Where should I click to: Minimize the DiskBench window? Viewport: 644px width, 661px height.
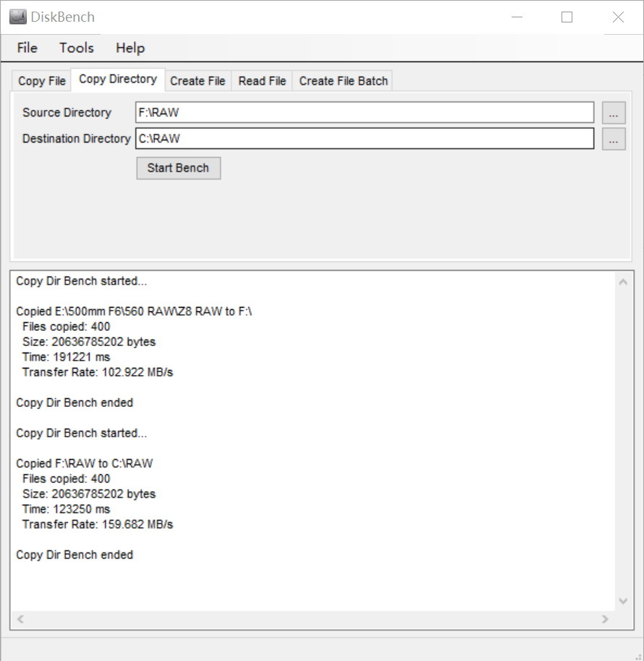517,17
